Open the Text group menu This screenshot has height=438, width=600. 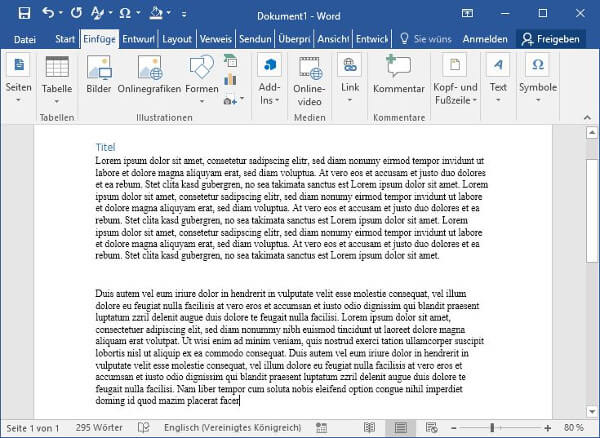498,80
